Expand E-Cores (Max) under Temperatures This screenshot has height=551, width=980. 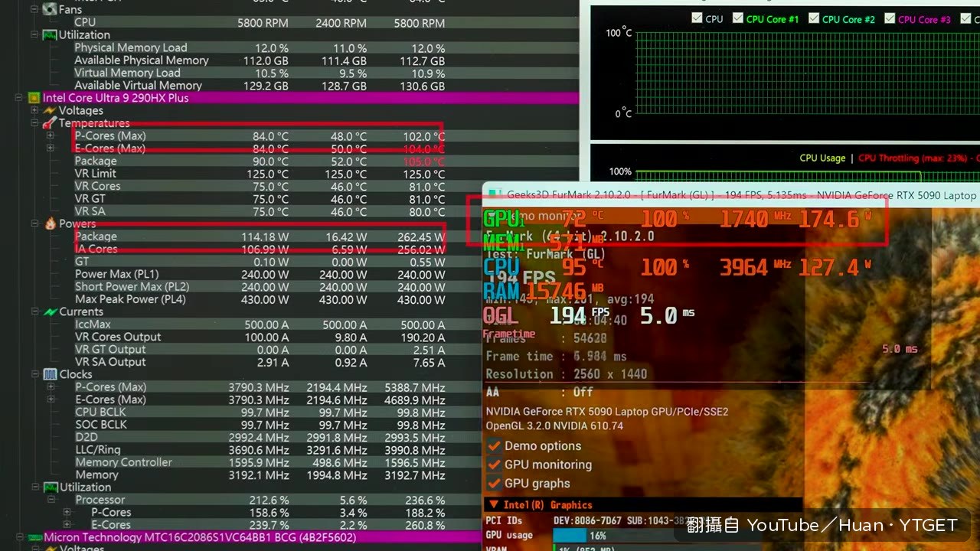tap(50, 148)
